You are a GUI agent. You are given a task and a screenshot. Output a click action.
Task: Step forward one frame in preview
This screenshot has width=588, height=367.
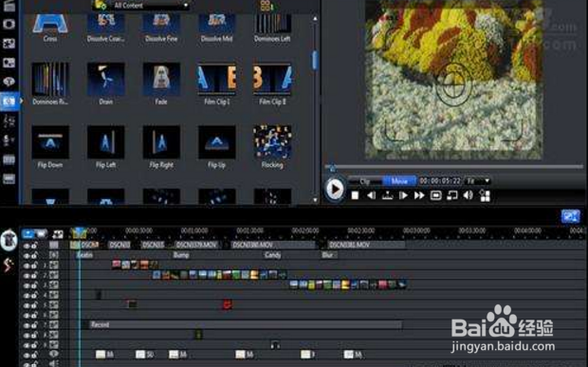point(403,195)
